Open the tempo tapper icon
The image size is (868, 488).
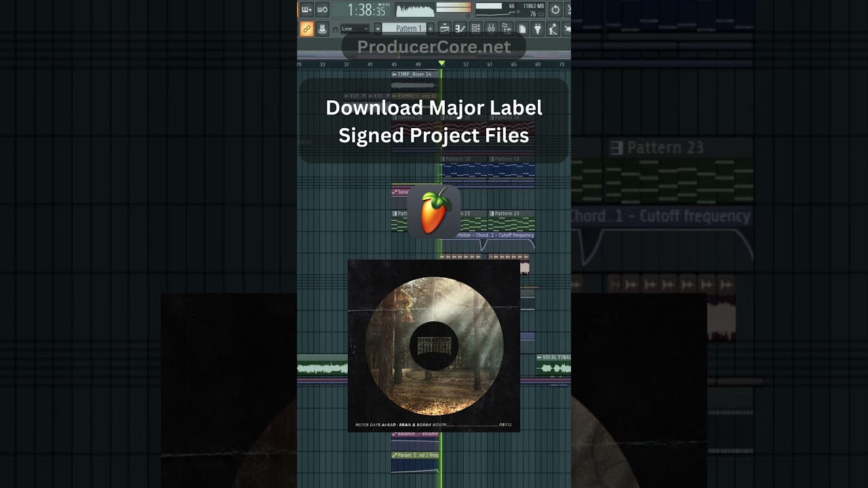tap(553, 28)
